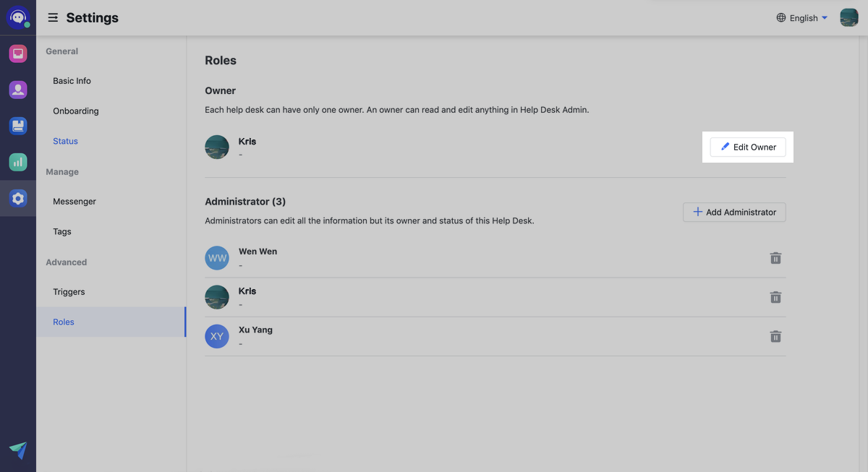Go to Basic Info settings
Screen dimensions: 868x472
(72, 81)
